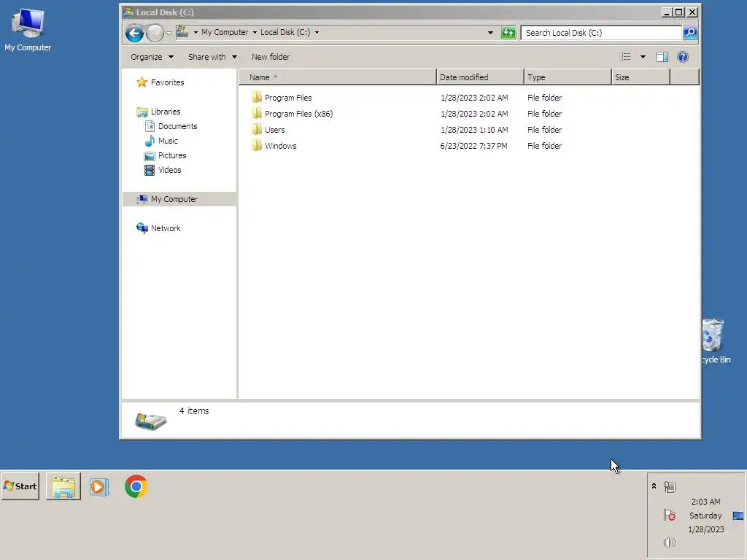Sort by Date modified column header
Screen dimensions: 747x560
click(480, 77)
